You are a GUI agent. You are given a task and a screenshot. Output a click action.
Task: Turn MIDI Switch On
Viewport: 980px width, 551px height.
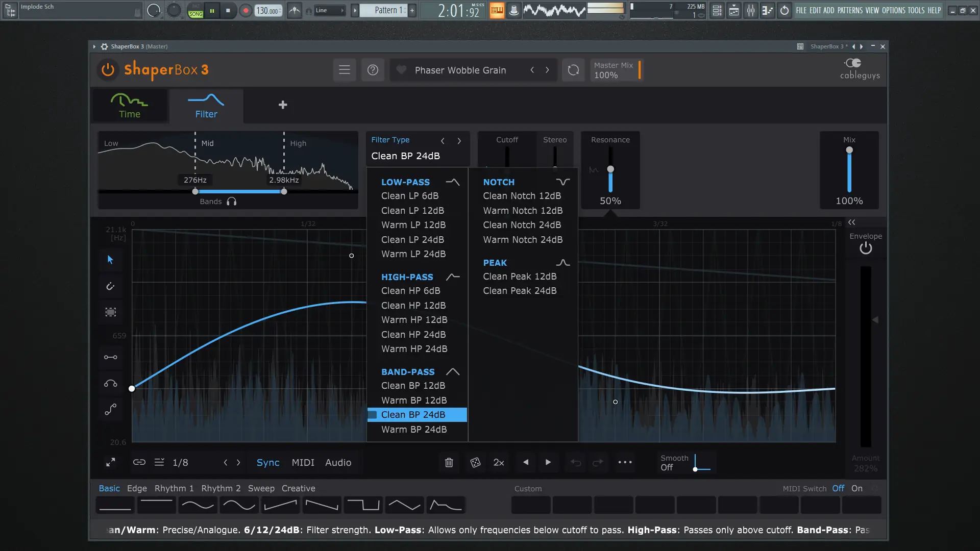pos(857,488)
